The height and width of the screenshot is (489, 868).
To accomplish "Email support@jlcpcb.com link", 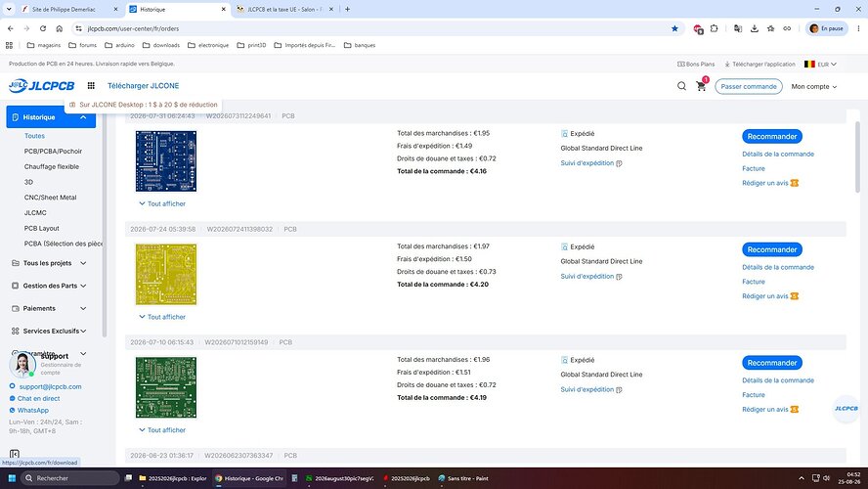I will (51, 386).
